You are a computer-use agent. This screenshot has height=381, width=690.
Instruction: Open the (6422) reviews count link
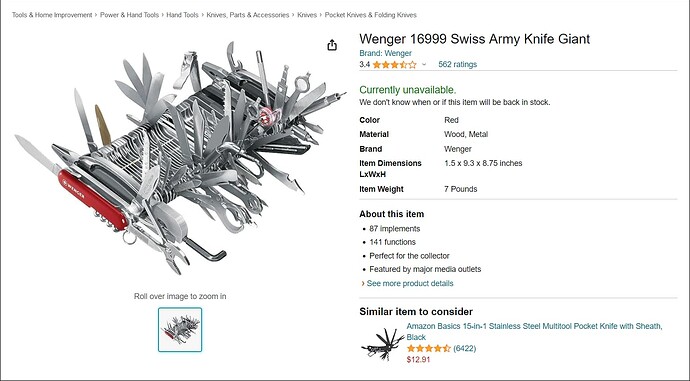[465, 348]
